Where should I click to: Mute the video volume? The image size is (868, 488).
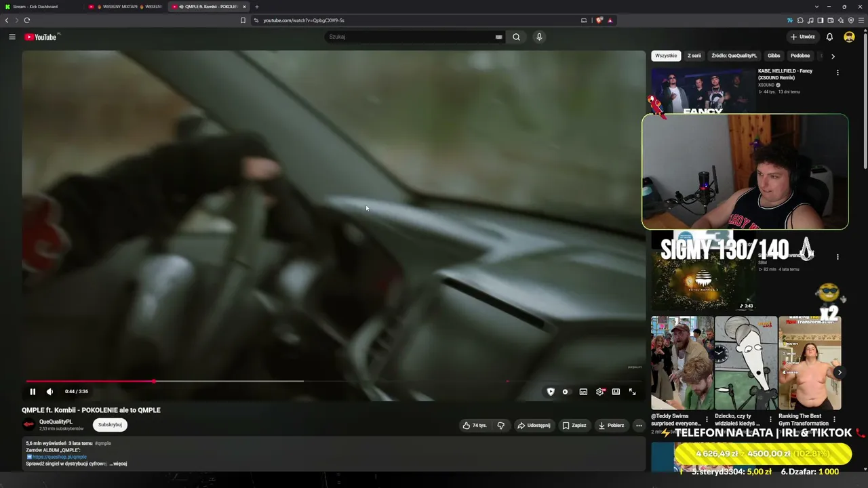[50, 392]
